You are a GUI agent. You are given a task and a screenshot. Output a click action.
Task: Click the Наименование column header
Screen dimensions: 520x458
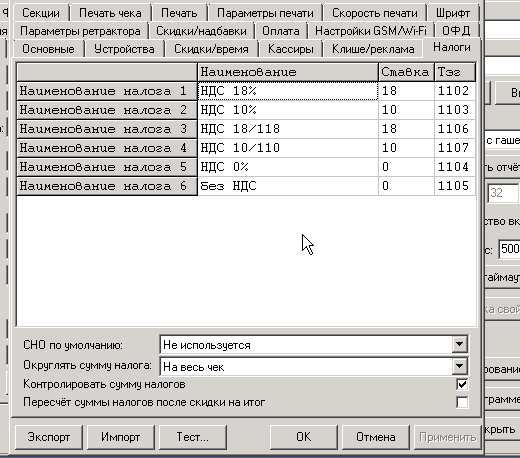(x=288, y=72)
